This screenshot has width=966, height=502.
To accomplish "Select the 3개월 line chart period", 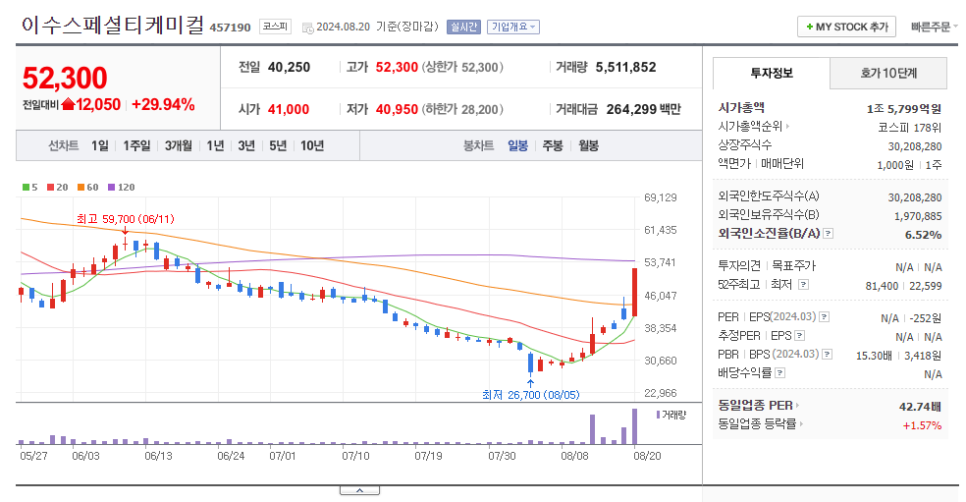I will 179,146.
